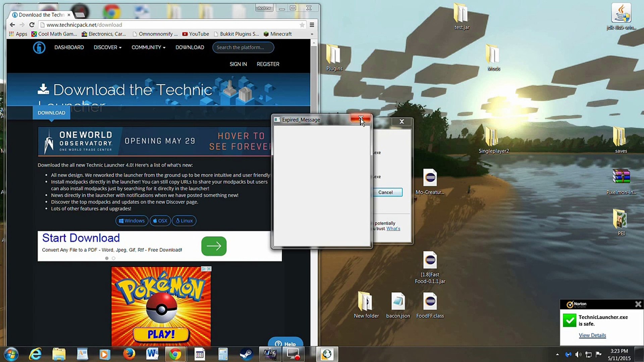Open the Chrome hamburger menu icon

coord(312,25)
